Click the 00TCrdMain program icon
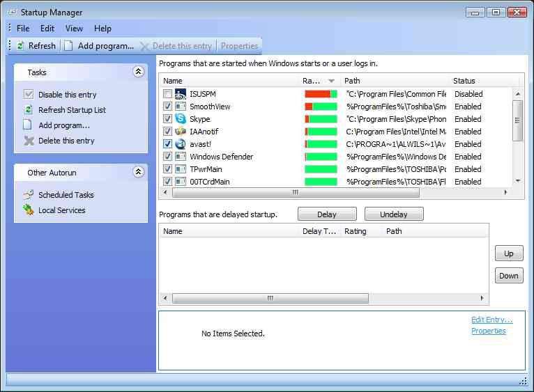The width and height of the screenshot is (534, 392). click(181, 182)
